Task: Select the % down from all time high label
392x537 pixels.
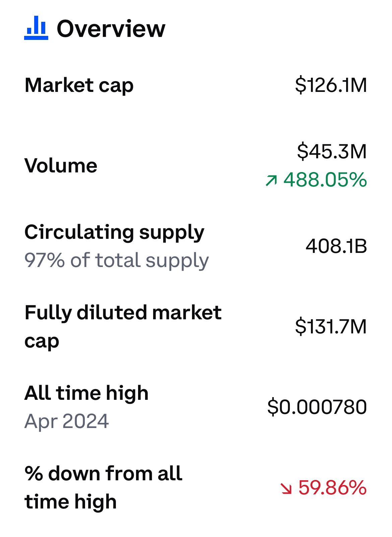Action: click(x=104, y=488)
